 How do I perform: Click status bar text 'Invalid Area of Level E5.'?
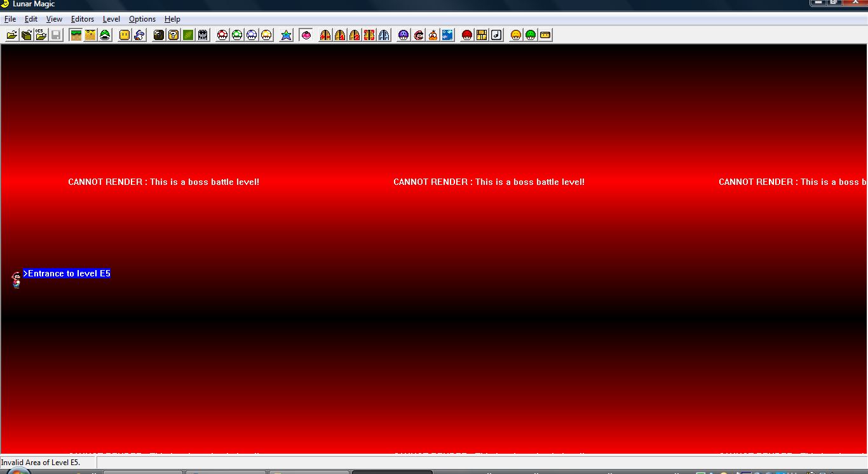(x=40, y=462)
